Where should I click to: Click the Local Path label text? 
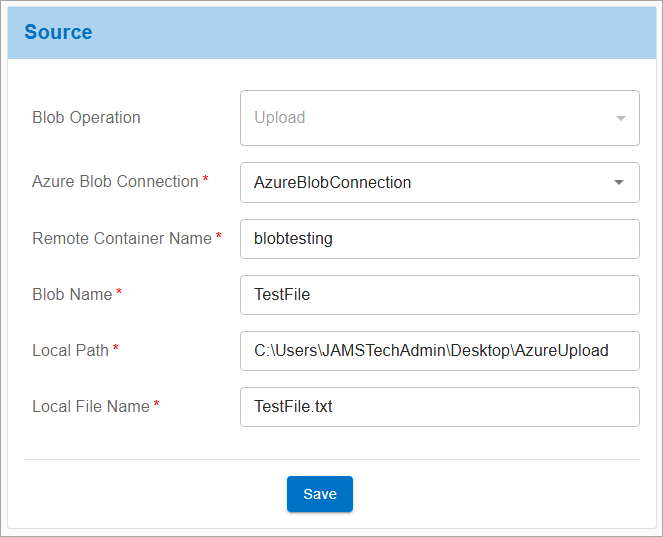click(x=71, y=351)
